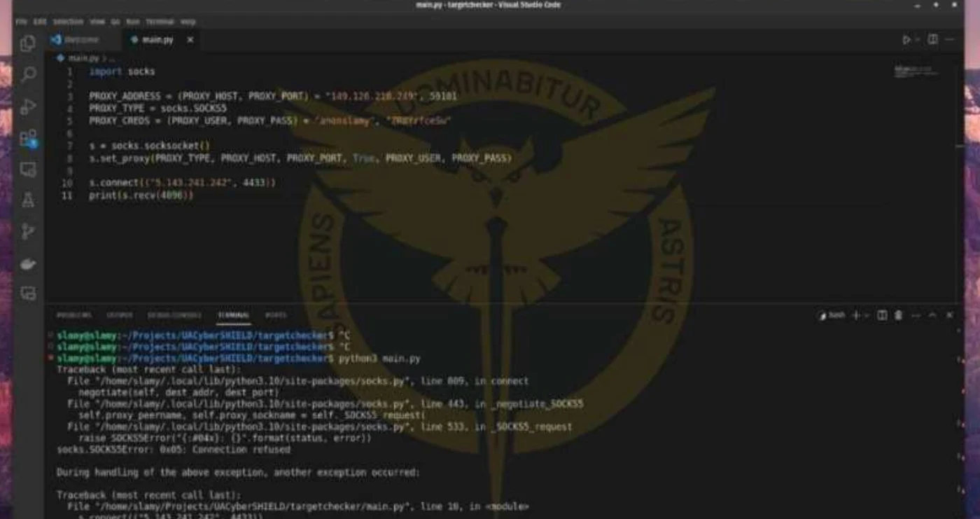Click the 'During handling of the above exception' line
This screenshot has height=519, width=980.
(x=238, y=473)
